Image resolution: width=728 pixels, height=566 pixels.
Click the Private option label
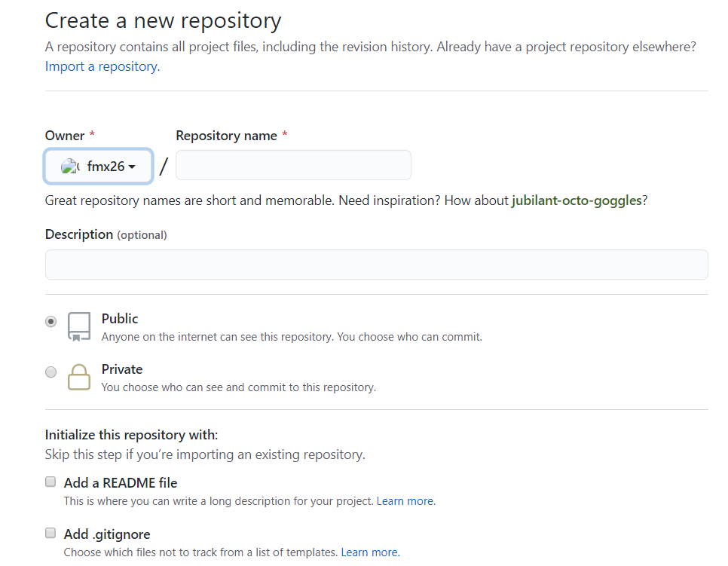[x=122, y=369]
